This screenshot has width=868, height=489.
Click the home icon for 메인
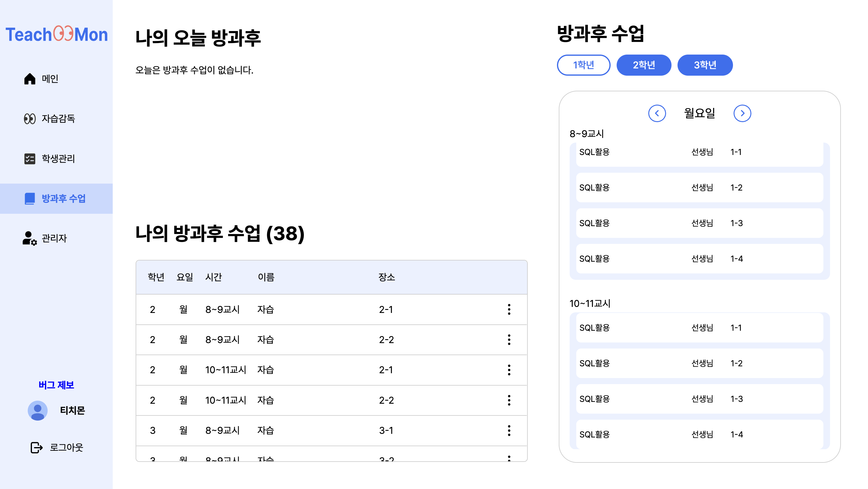click(30, 78)
